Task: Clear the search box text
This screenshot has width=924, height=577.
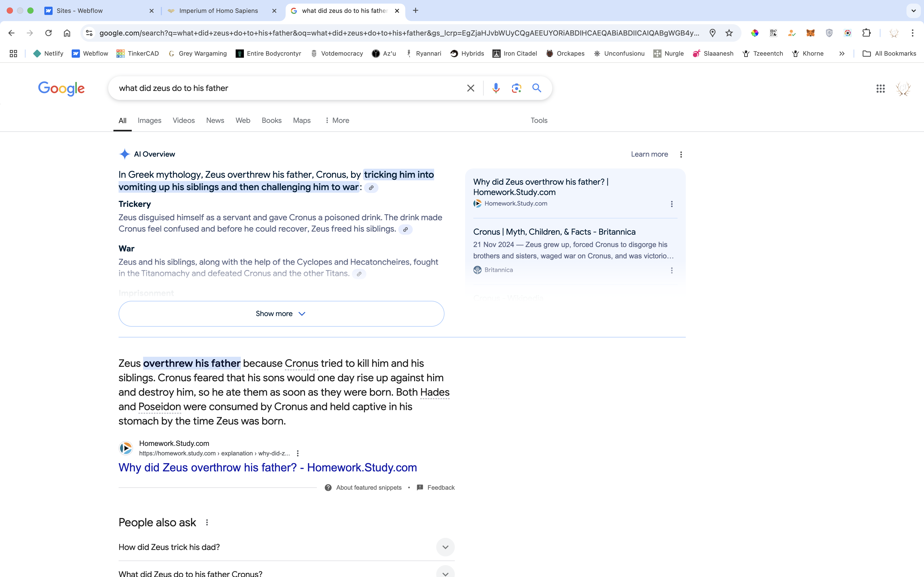Action: coord(471,88)
